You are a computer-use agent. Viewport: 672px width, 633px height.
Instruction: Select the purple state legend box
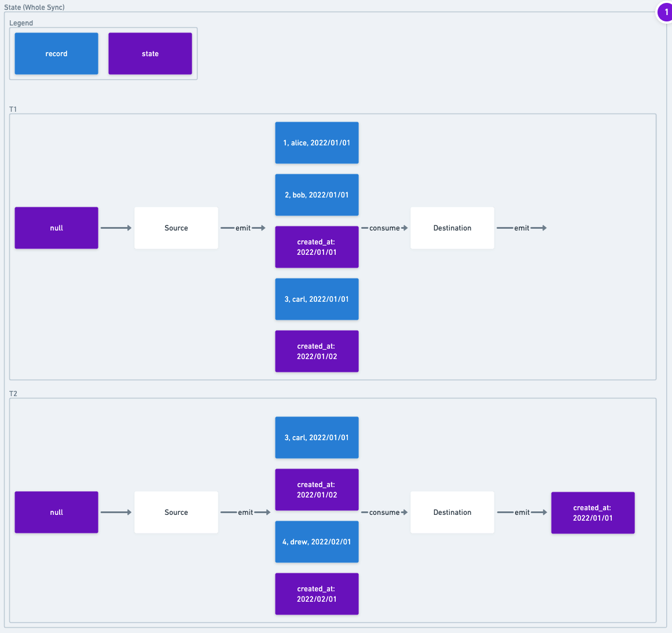coord(150,53)
